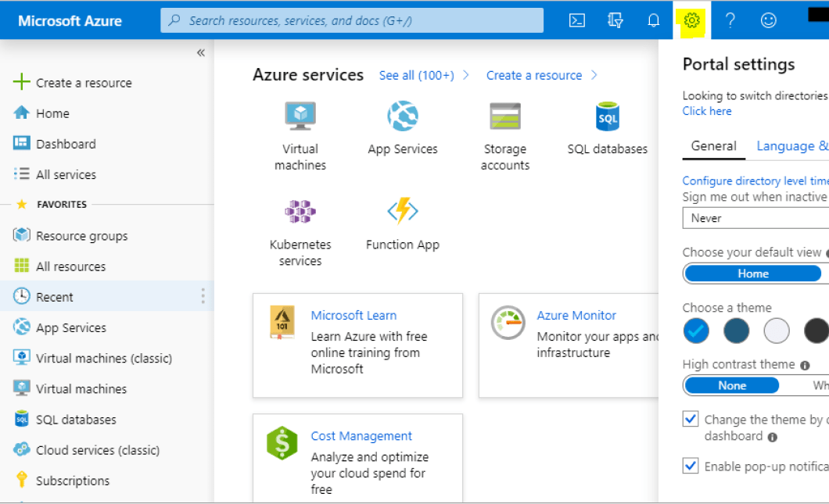
Task: Collapse the sidebar with double chevron
Action: click(201, 52)
